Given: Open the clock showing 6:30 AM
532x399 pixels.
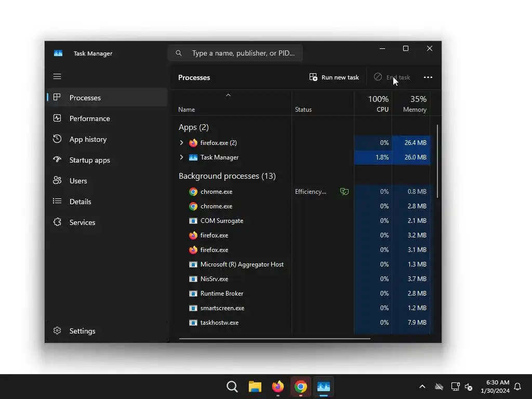Looking at the screenshot, I should coord(495,387).
